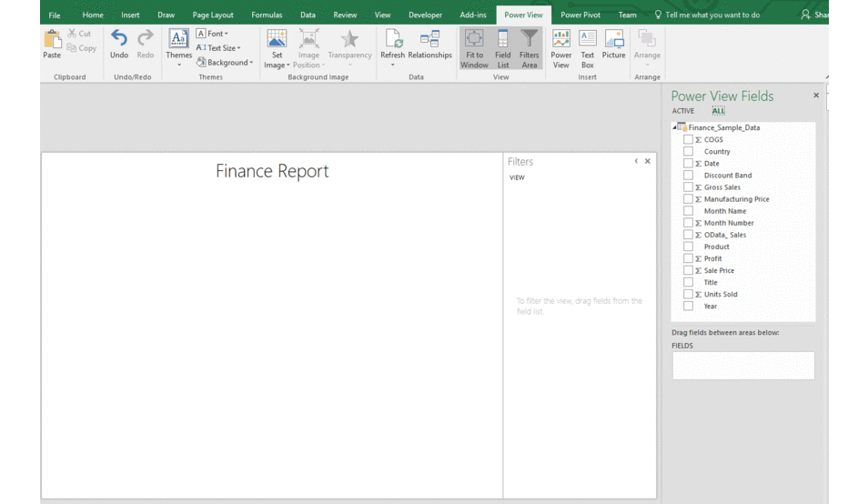Check the Gross Sales field checkbox

coord(688,187)
